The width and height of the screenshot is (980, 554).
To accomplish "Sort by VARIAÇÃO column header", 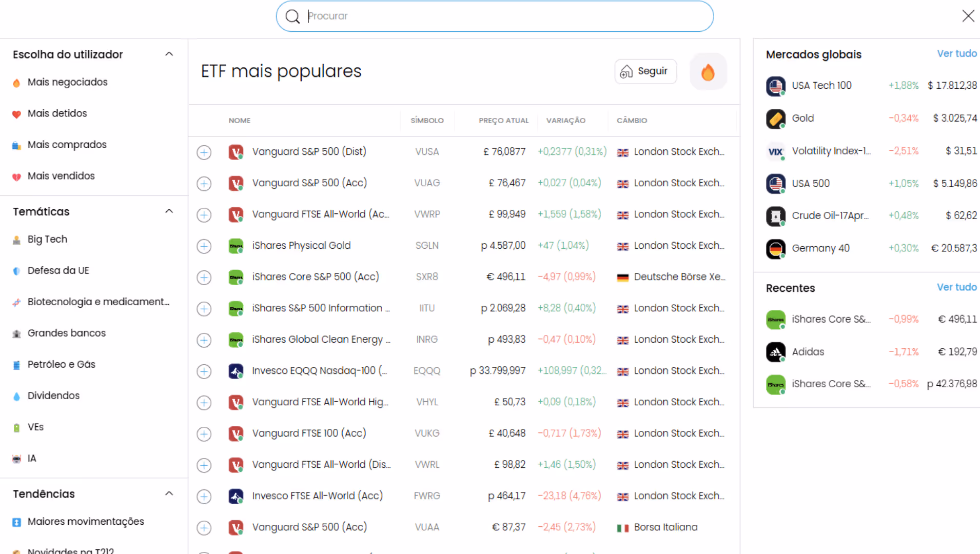I will point(565,121).
